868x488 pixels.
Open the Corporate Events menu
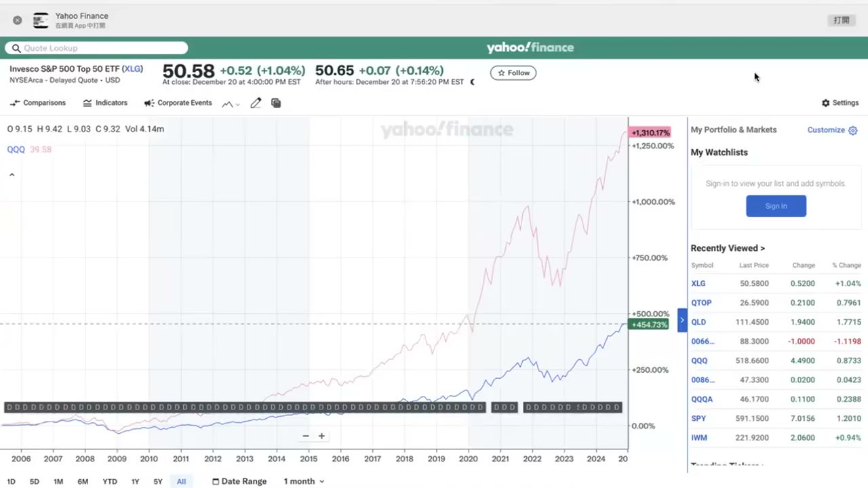178,103
